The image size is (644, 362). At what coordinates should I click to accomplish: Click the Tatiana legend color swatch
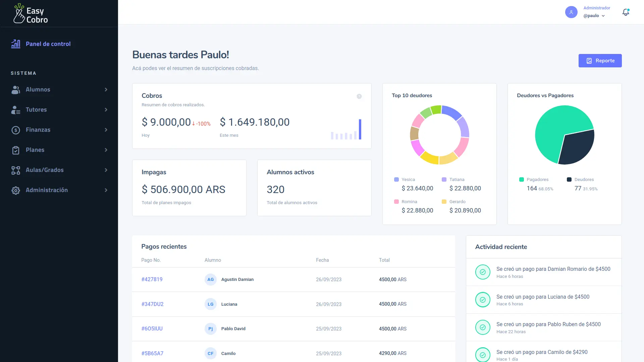(x=444, y=180)
